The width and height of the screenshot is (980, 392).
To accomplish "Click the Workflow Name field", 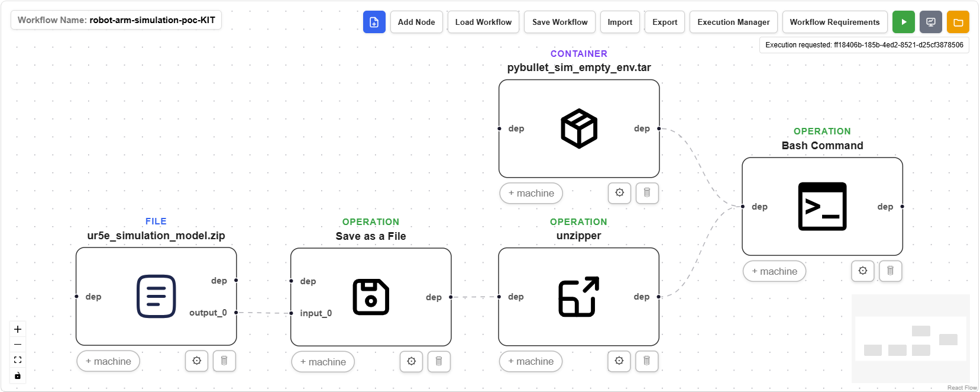I will coord(117,20).
